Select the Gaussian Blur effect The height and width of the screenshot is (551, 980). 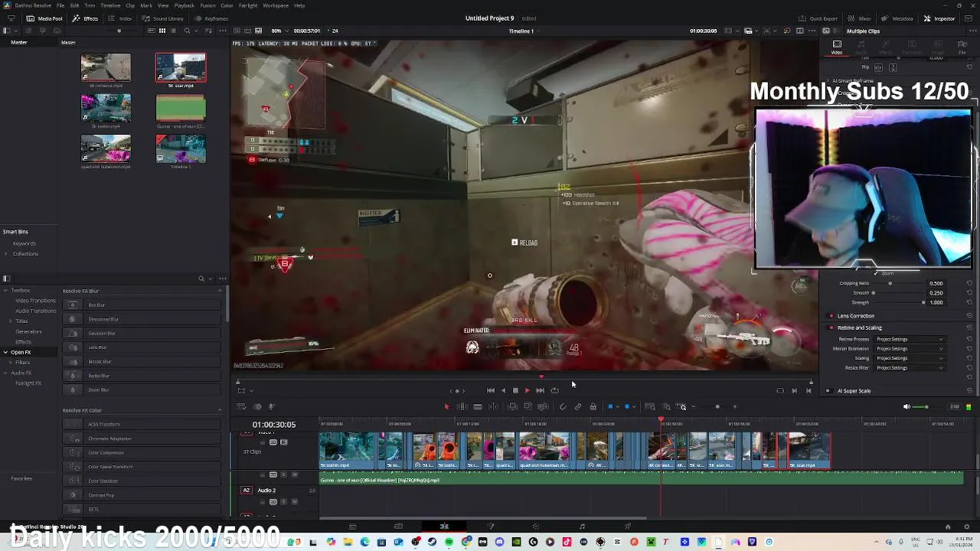click(142, 334)
